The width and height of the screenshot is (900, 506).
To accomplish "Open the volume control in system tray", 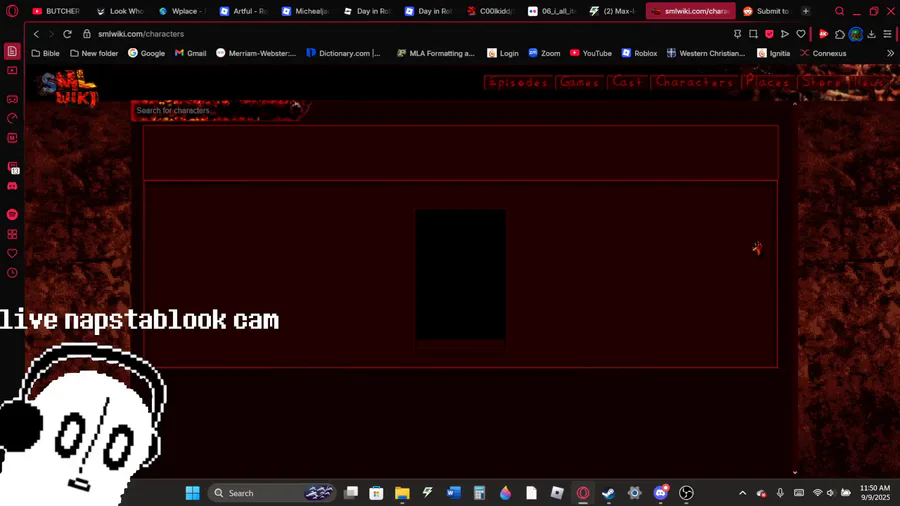I will [x=831, y=493].
